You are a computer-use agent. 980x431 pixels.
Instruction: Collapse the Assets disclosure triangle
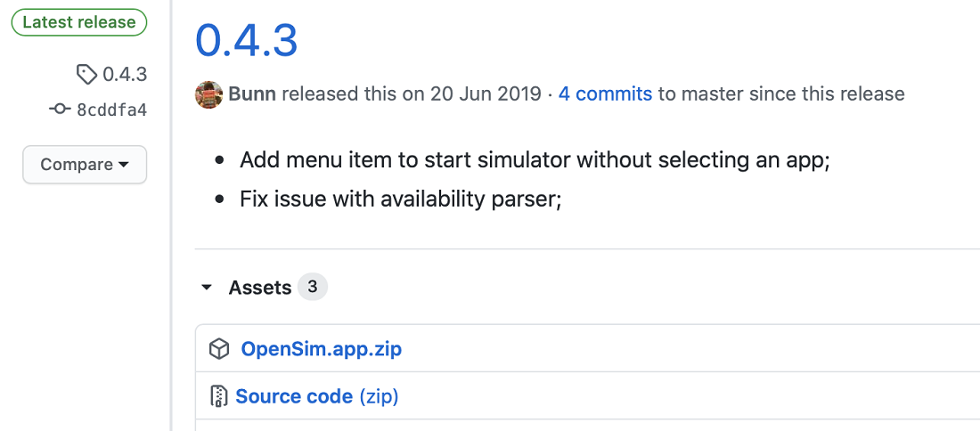point(206,288)
